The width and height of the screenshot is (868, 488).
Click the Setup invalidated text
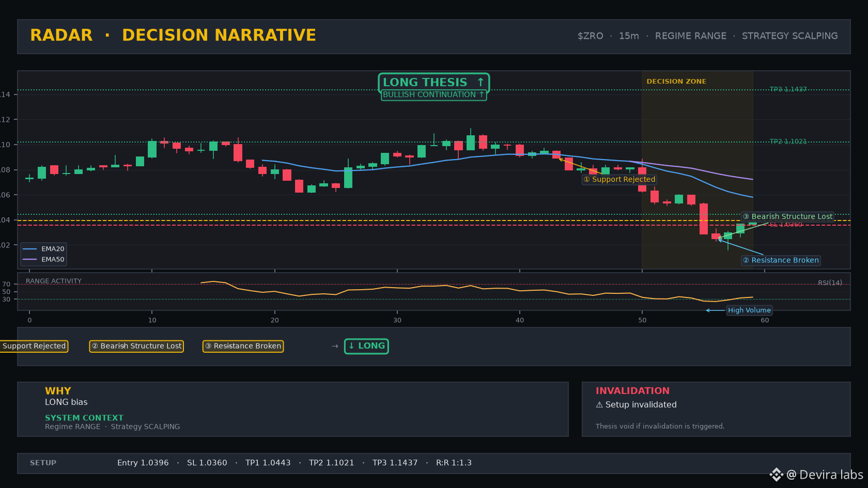tap(641, 405)
